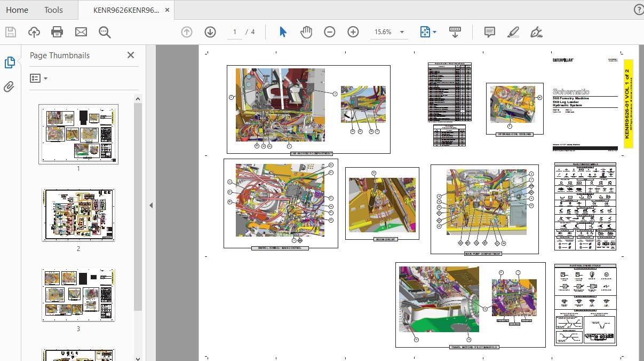Image resolution: width=644 pixels, height=361 pixels.
Task: Collapse the navigation pane using the divider arrow
Action: pyautogui.click(x=151, y=205)
